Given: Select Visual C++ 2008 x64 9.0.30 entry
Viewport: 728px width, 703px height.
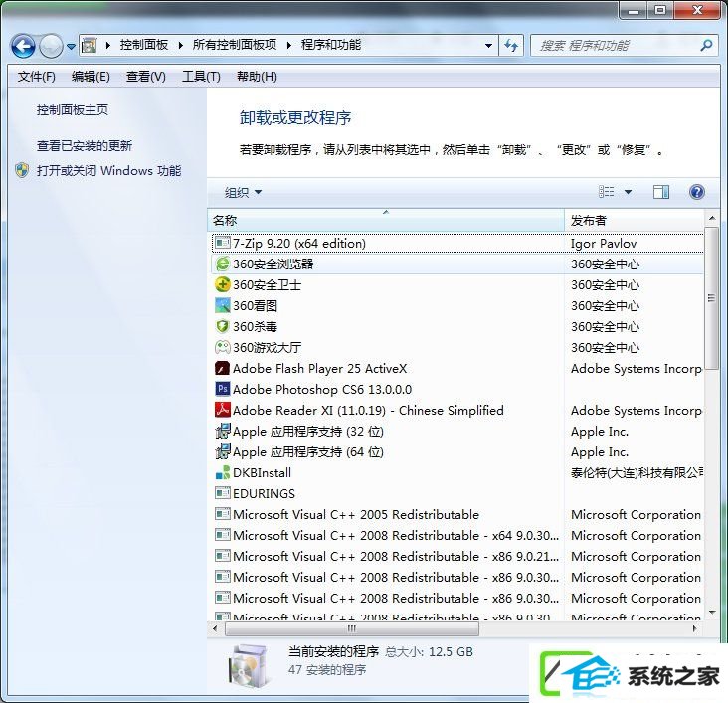Looking at the screenshot, I should pyautogui.click(x=457, y=535).
